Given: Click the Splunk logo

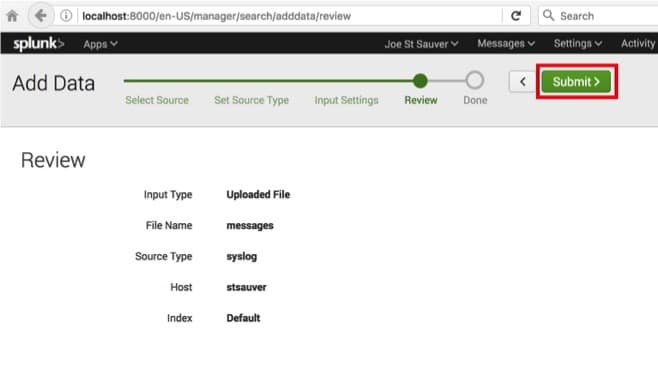Looking at the screenshot, I should pyautogui.click(x=38, y=44).
